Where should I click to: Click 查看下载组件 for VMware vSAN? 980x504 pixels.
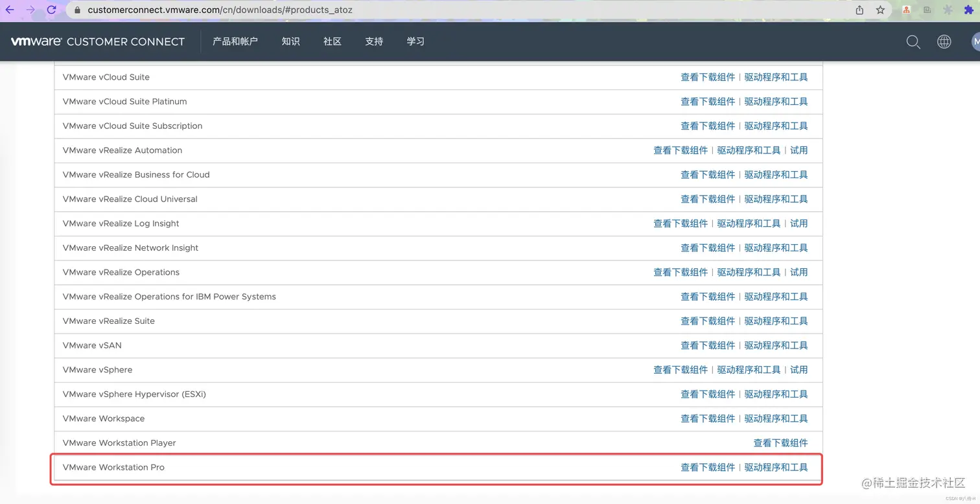708,345
